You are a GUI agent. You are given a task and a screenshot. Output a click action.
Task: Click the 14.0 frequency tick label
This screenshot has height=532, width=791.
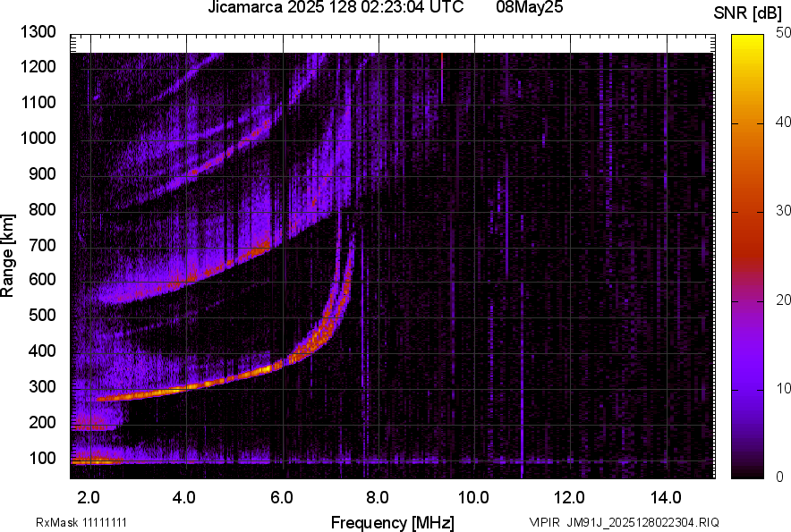(x=666, y=498)
